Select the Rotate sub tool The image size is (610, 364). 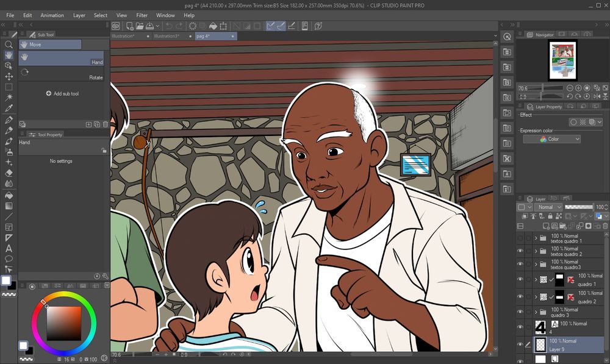coord(61,74)
